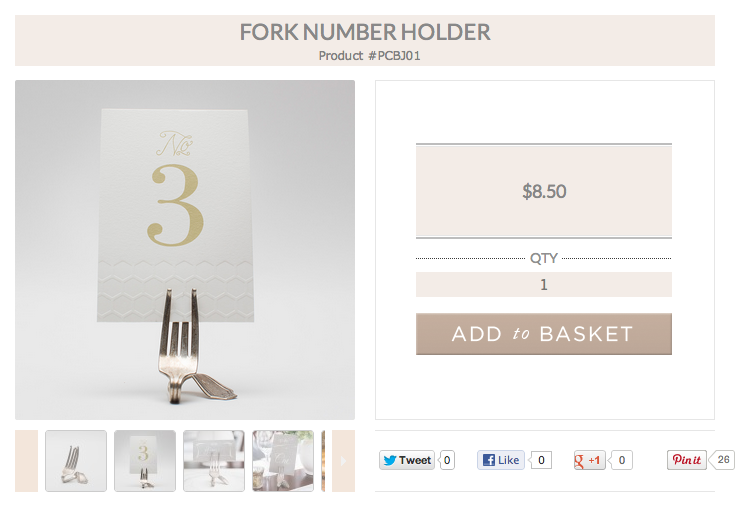Viewport: 750px width, 507px height.
Task: Click the Google +1 button
Action: tap(590, 460)
